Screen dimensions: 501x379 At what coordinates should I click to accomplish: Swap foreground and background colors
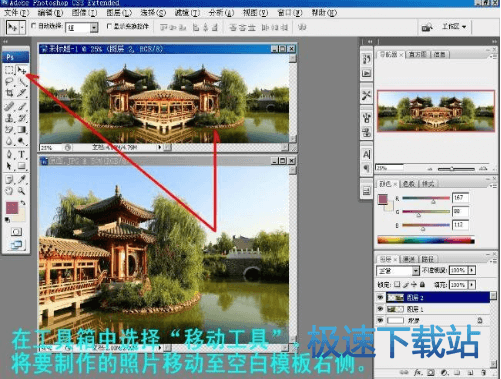tap(23, 203)
